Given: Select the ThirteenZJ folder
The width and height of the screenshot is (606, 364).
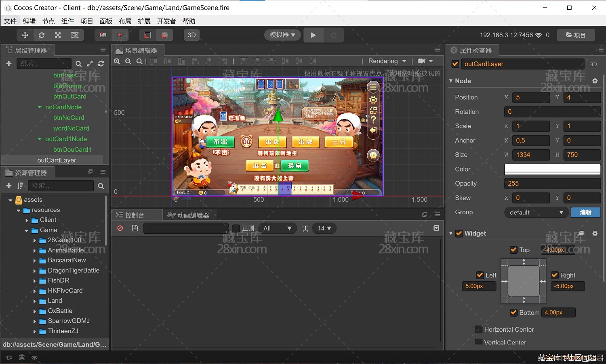Looking at the screenshot, I should (x=63, y=331).
